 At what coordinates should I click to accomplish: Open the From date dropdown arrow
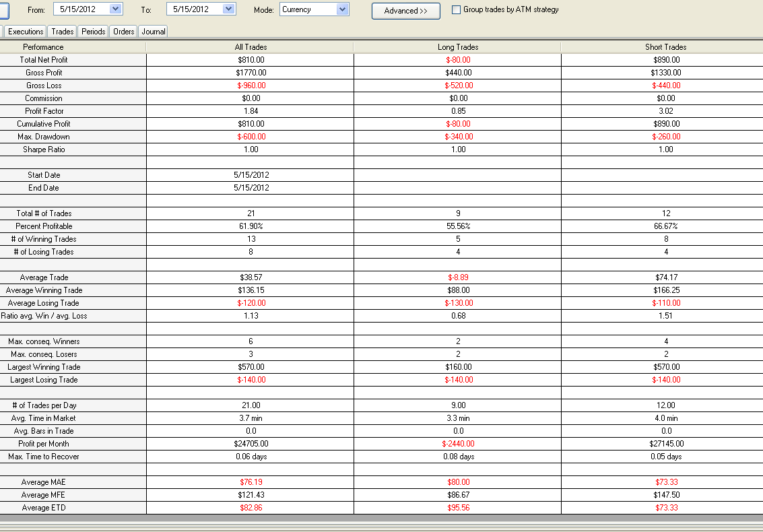click(115, 9)
